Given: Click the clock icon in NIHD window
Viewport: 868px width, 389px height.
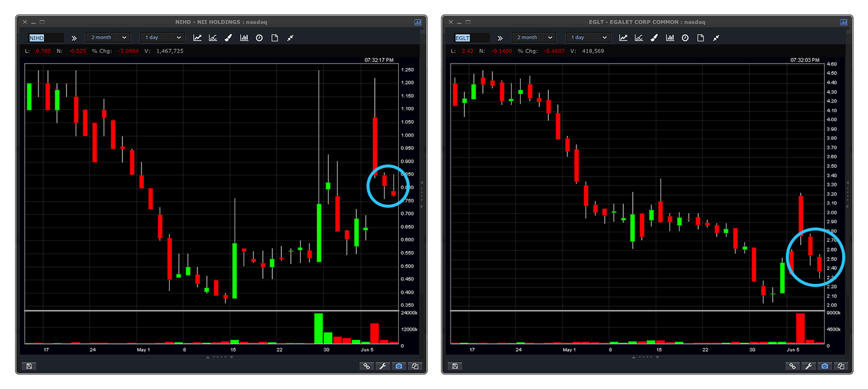Looking at the screenshot, I should 259,37.
